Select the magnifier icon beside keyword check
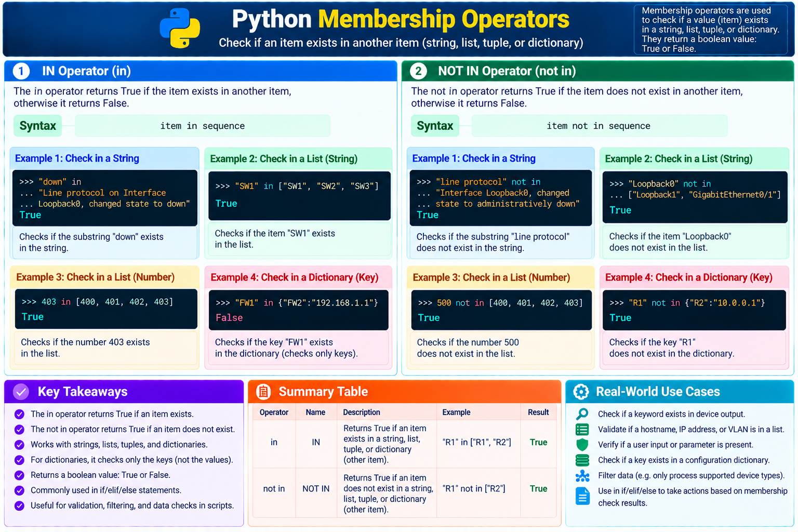 coord(582,414)
